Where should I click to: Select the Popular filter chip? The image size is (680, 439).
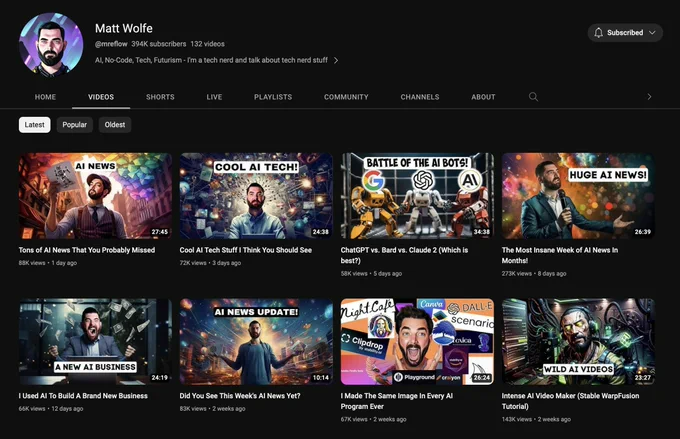[75, 125]
